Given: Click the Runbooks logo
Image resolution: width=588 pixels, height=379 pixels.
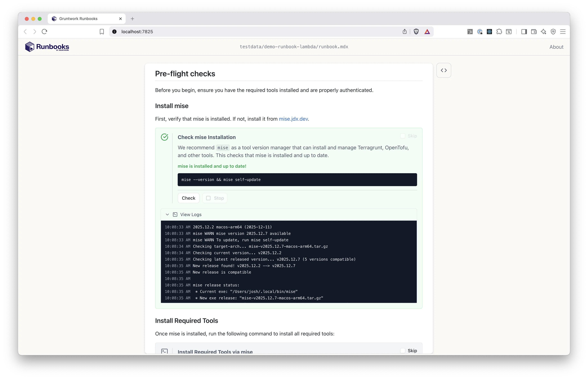Looking at the screenshot, I should [47, 47].
